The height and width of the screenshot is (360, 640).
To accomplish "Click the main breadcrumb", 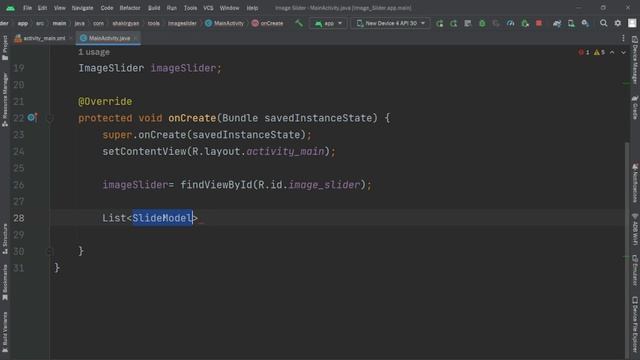I will pos(59,23).
